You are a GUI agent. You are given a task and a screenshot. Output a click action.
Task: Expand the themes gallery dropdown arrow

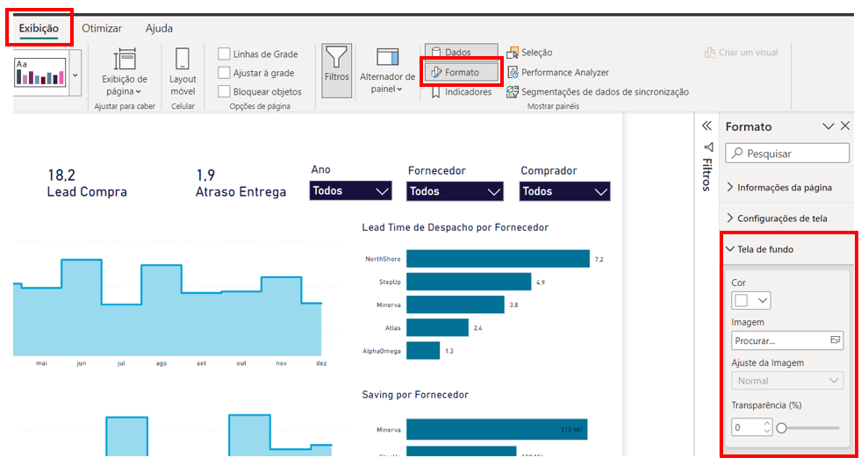(75, 75)
